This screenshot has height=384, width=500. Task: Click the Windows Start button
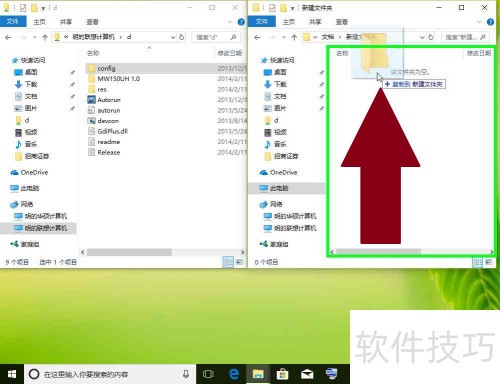12,374
